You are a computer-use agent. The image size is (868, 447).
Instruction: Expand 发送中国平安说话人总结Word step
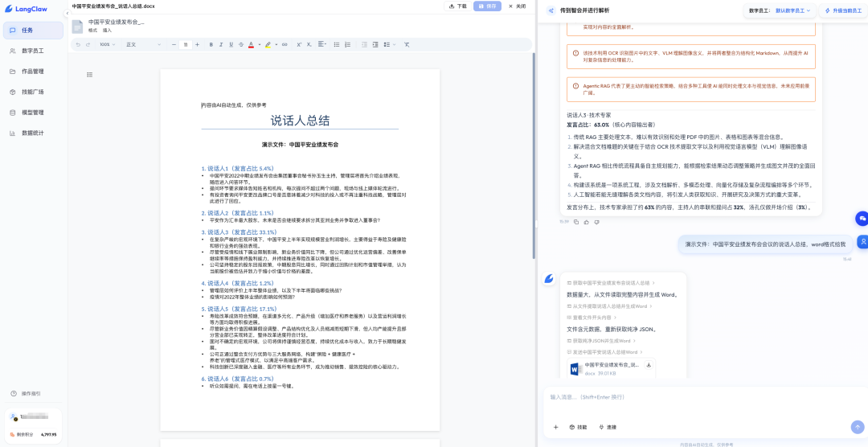click(x=605, y=352)
